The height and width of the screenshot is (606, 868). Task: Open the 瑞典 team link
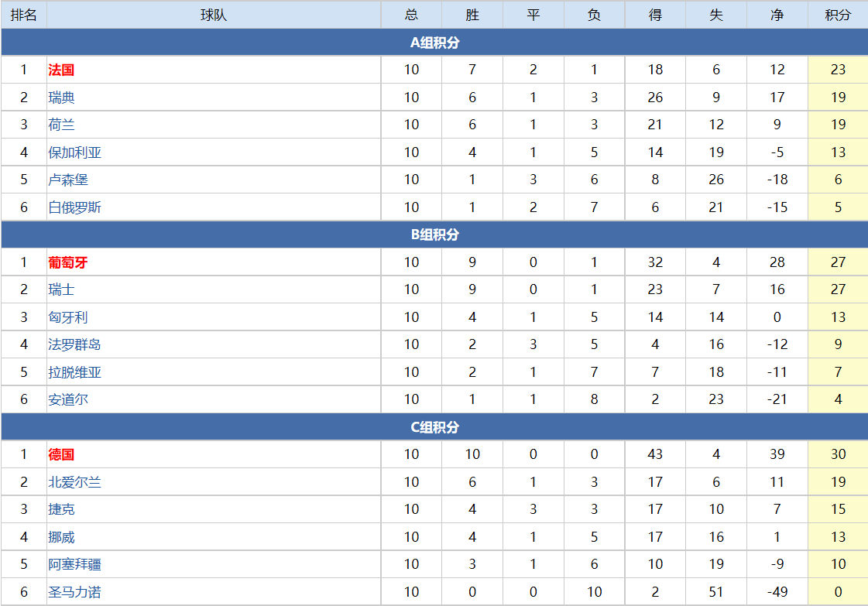tap(61, 98)
